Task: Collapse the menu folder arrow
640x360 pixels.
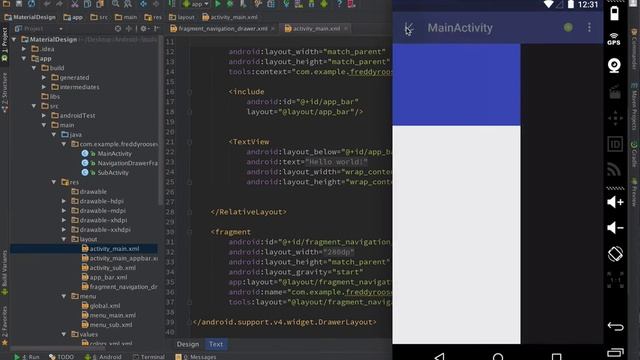Action: (64, 296)
